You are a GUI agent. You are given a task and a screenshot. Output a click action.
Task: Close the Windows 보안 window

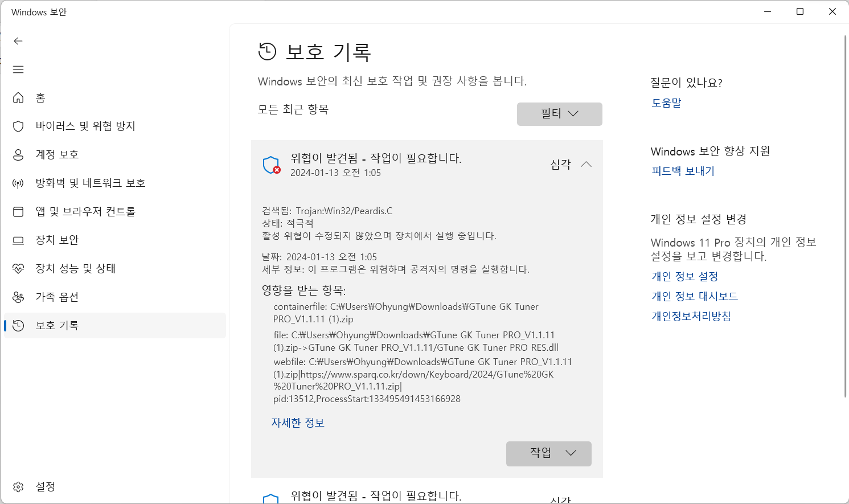(832, 11)
